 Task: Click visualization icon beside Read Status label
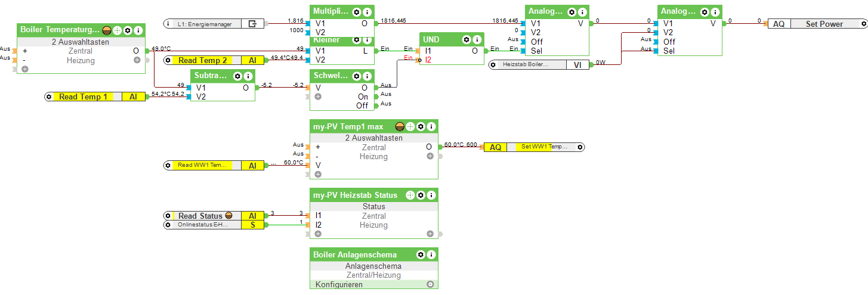[228, 216]
